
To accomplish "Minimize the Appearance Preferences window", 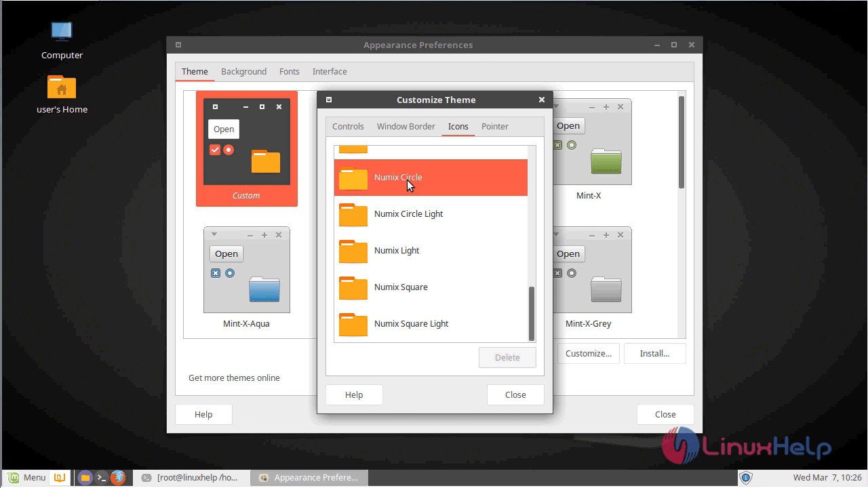I will 657,45.
